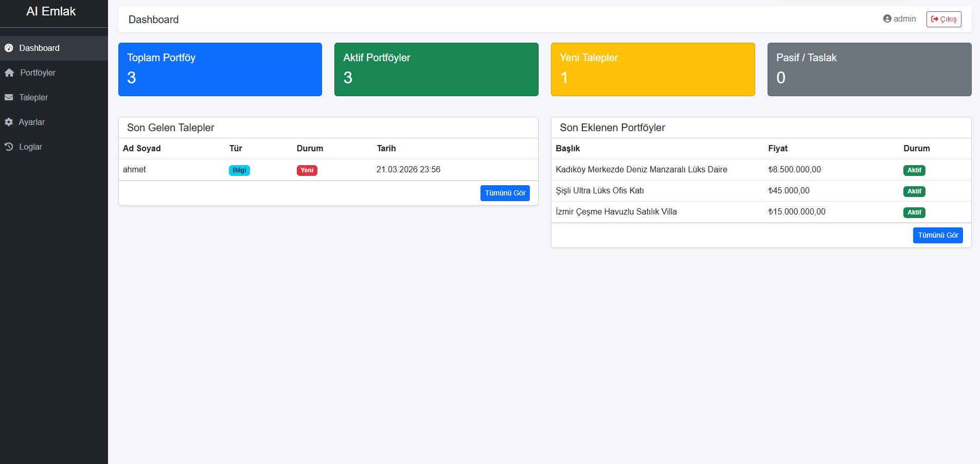980x464 pixels.
Task: Click Aktif badge of Şişli office listing
Action: point(914,191)
